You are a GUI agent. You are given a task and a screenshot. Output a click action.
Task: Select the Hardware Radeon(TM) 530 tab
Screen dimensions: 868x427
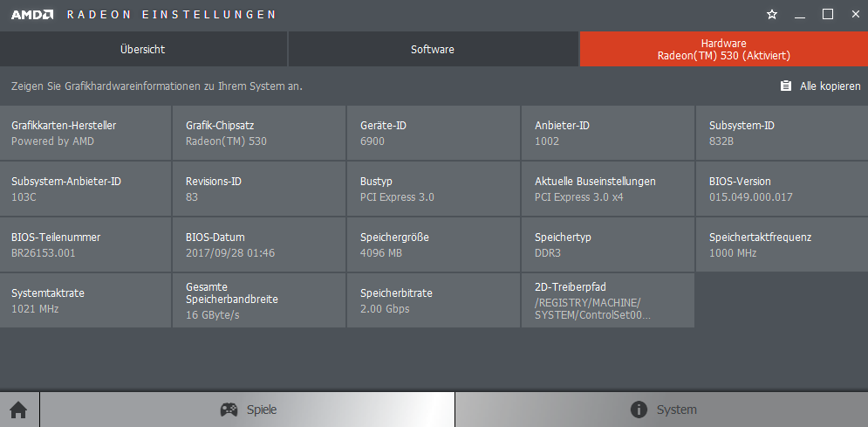click(x=723, y=49)
